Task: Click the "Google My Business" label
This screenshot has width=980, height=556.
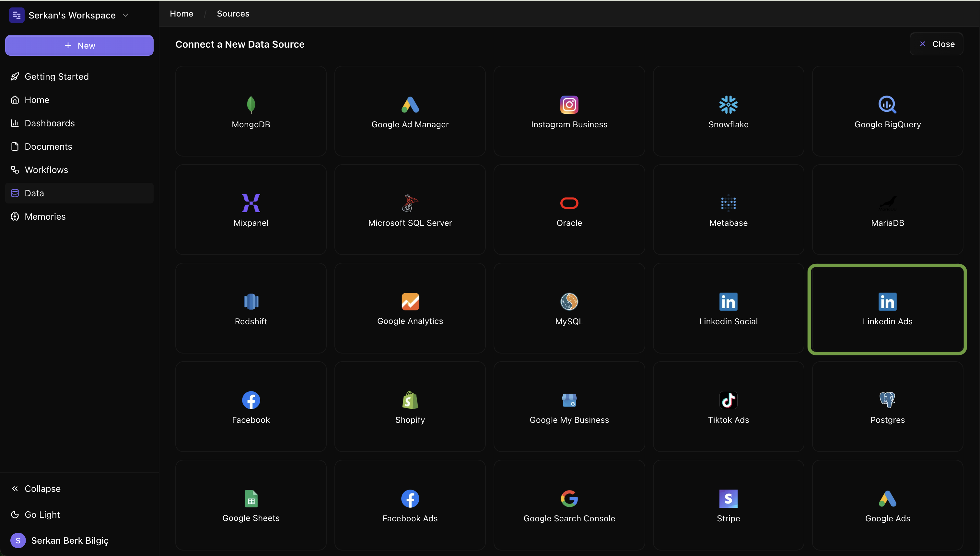Action: click(569, 420)
